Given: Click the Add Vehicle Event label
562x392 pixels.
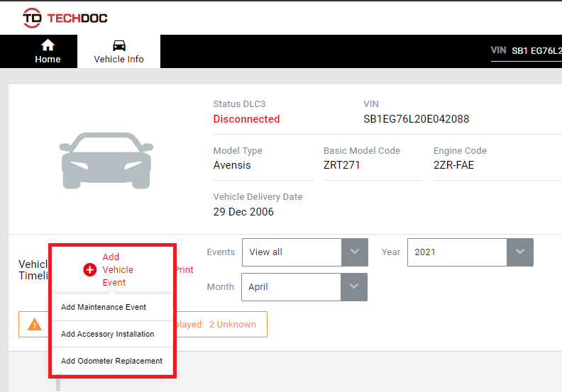Looking at the screenshot, I should pyautogui.click(x=118, y=269).
